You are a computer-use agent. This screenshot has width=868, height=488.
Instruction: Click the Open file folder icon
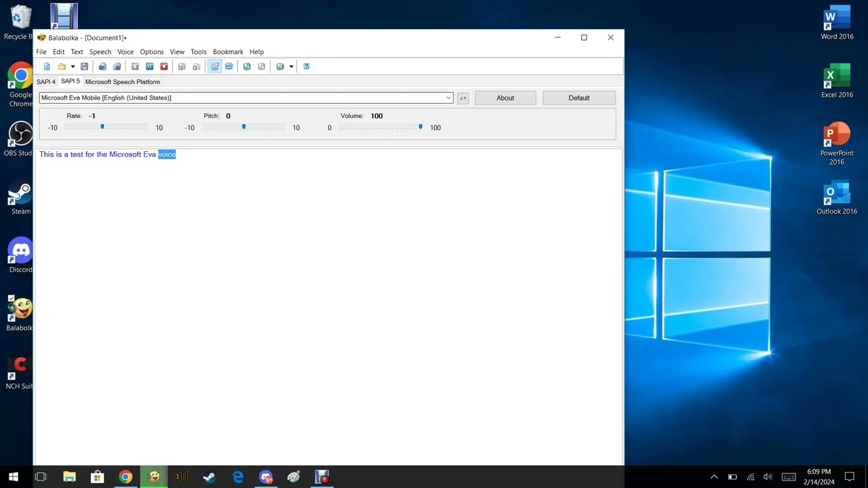62,66
